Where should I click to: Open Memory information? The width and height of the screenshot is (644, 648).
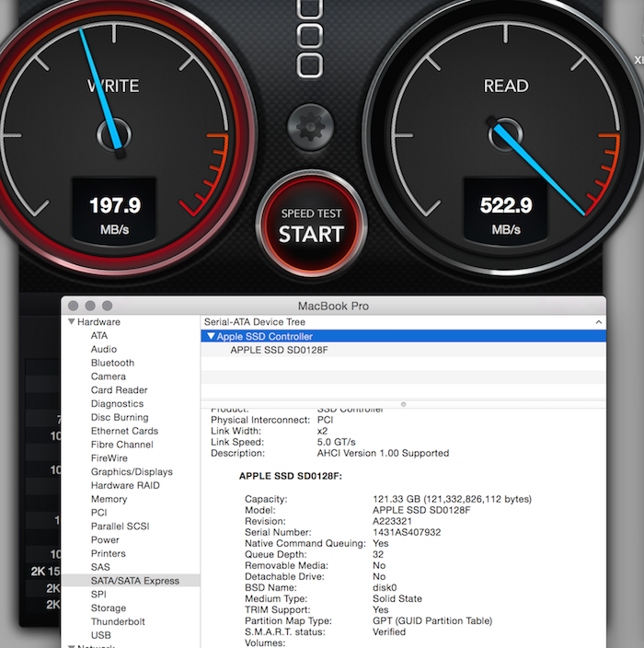[x=109, y=499]
